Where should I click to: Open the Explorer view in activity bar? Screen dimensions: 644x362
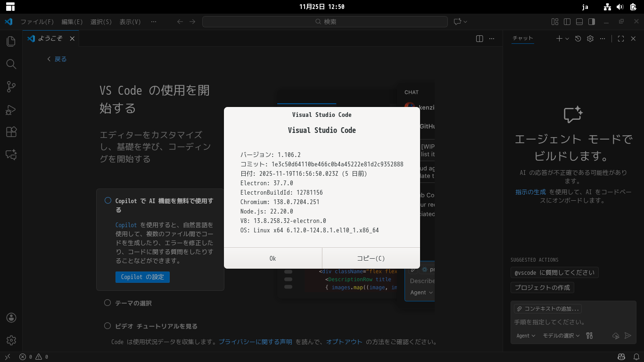pos(11,41)
